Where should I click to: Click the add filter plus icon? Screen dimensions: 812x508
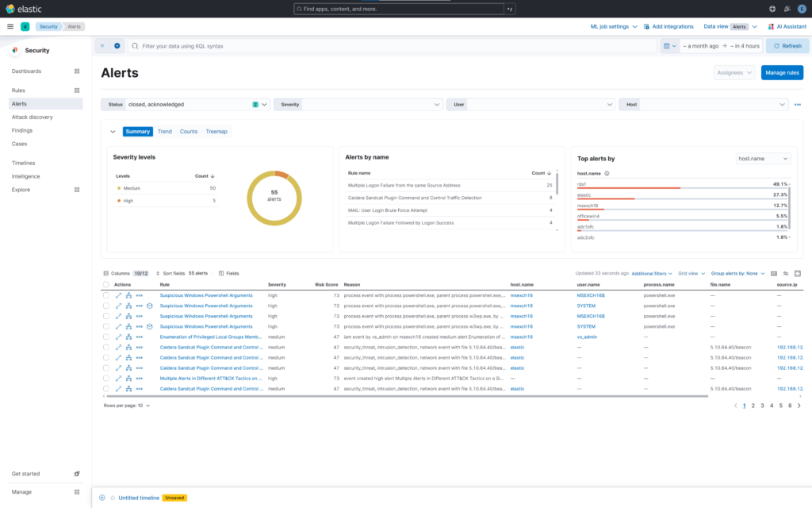point(117,46)
